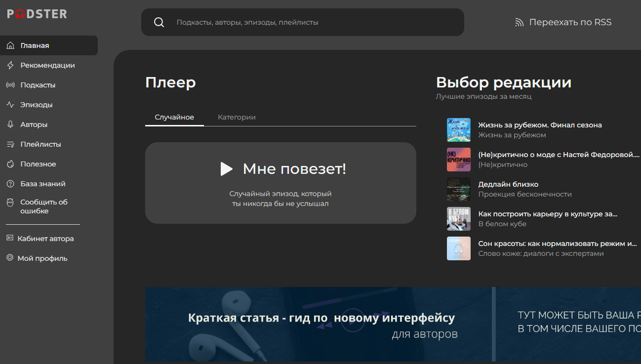Select the Полезное menu entry
The image size is (641, 364).
click(38, 164)
